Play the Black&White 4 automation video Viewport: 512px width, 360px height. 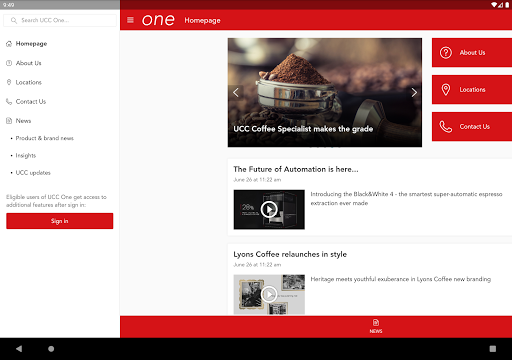click(x=269, y=210)
